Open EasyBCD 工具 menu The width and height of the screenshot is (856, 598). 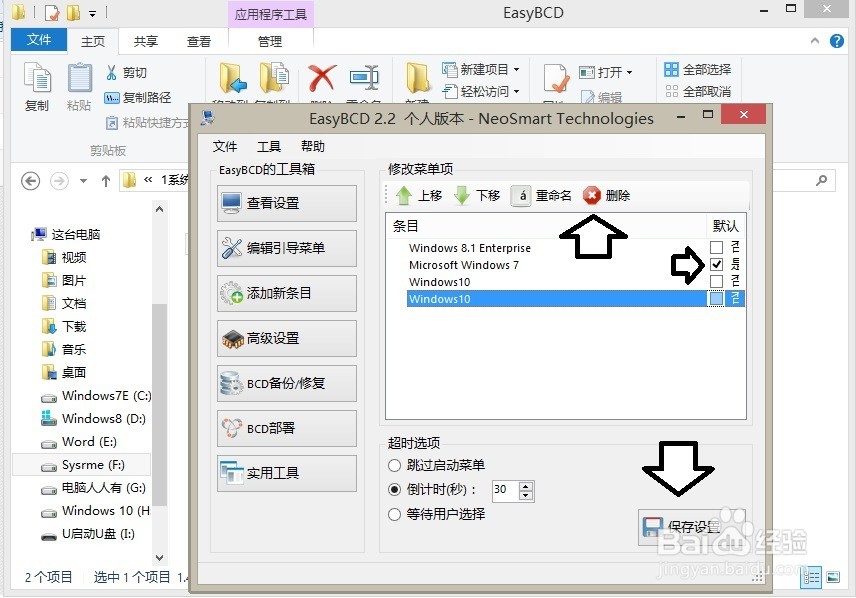click(269, 146)
